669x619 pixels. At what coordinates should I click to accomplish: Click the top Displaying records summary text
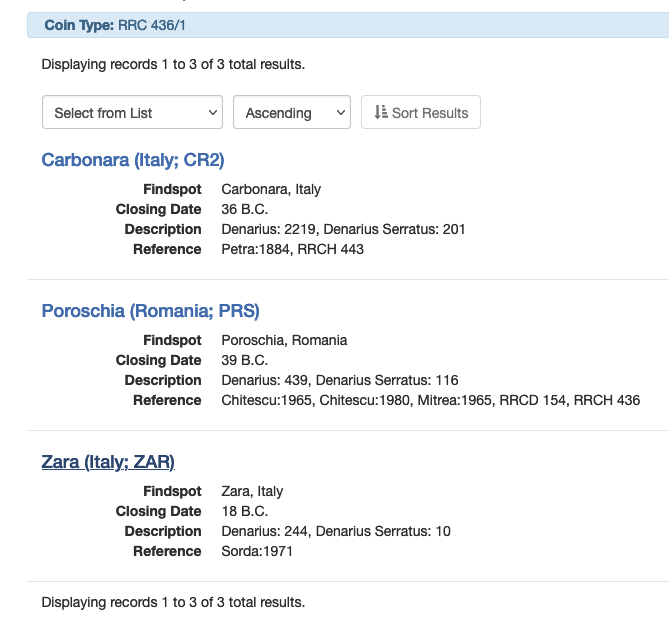(x=173, y=65)
